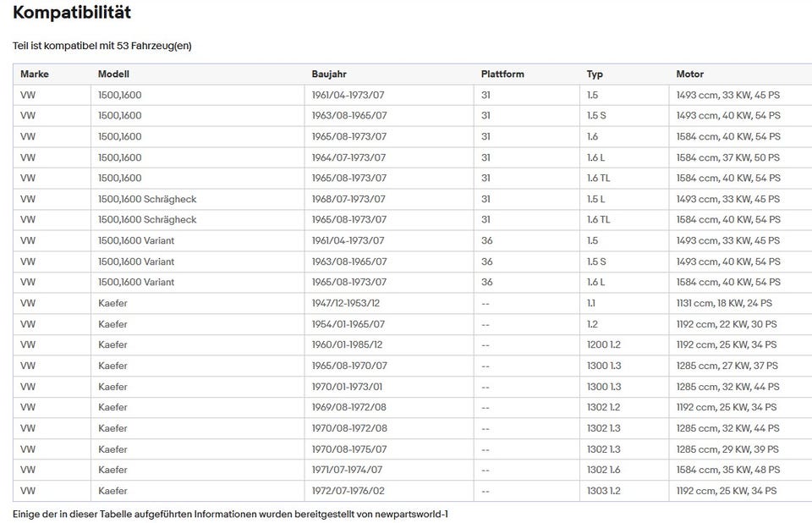Viewport: 812px width, 523px height.
Task: Click the Typ cell '1200 1.2'
Action: [603, 344]
